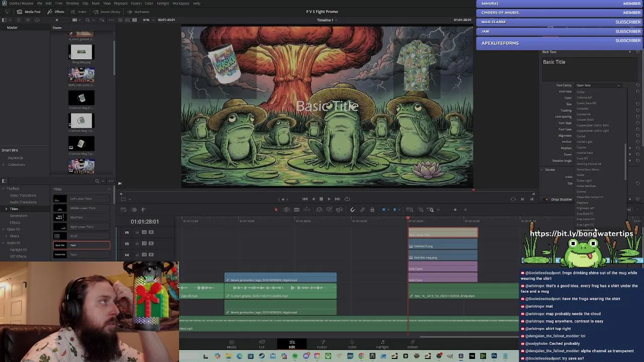Reset the Rich Text parameter
This screenshot has width=644, height=362.
tap(637, 52)
